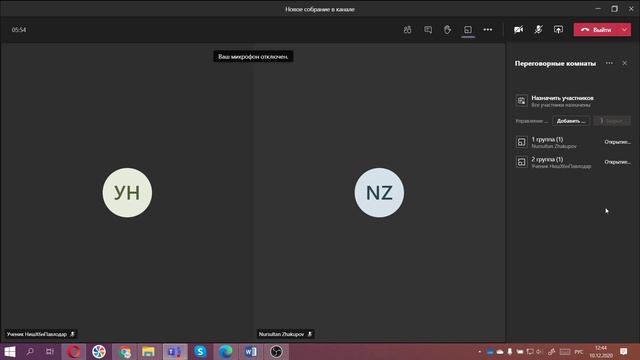Open more actions in the meeting toolbar

[x=488, y=30]
